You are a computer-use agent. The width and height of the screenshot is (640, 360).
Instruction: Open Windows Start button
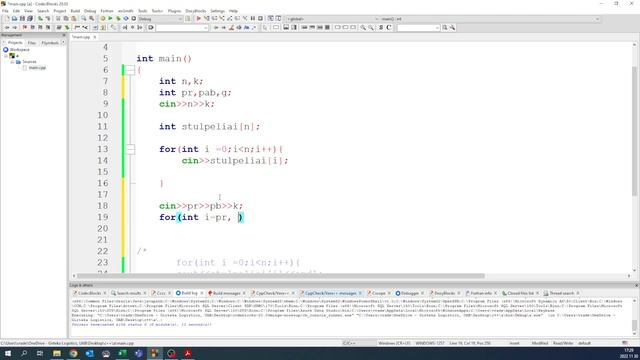pyautogui.click(x=8, y=353)
